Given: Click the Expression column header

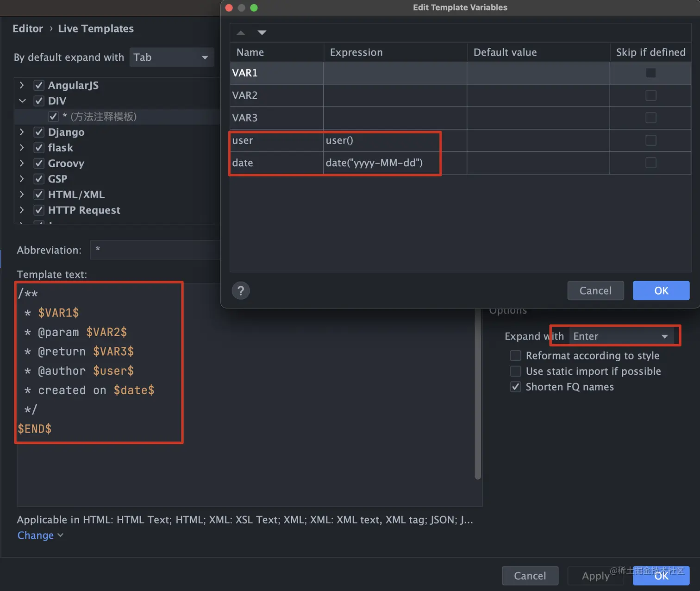Looking at the screenshot, I should 395,52.
